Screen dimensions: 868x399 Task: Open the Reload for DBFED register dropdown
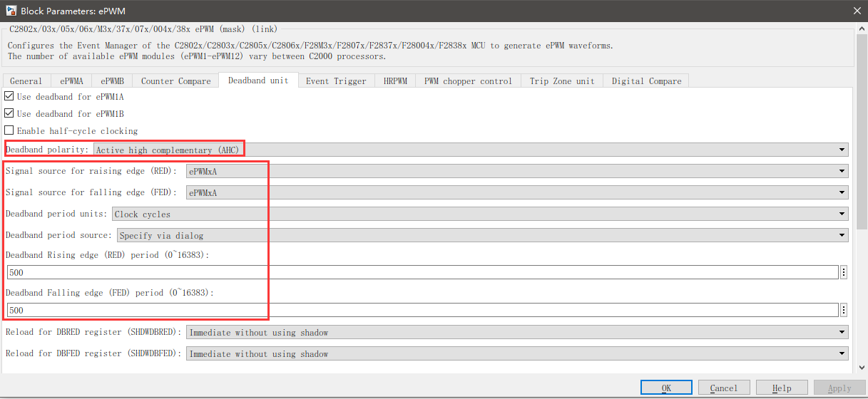517,353
